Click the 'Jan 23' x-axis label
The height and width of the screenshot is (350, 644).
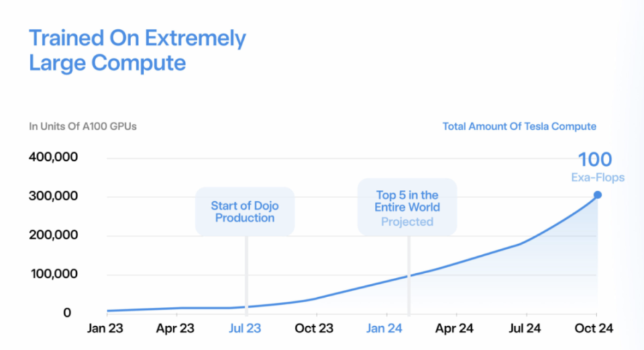pyautogui.click(x=105, y=328)
